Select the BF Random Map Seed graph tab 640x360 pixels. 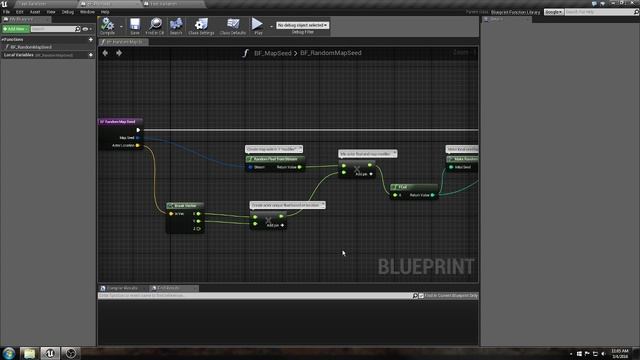coord(124,42)
